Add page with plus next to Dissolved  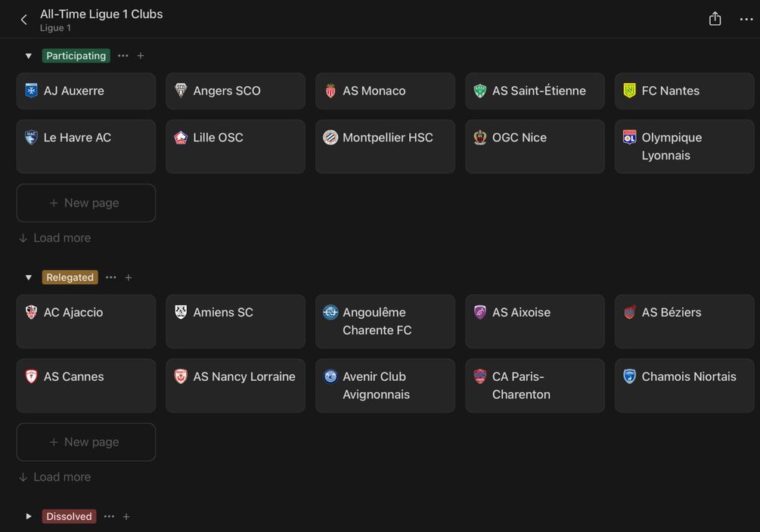tap(126, 517)
